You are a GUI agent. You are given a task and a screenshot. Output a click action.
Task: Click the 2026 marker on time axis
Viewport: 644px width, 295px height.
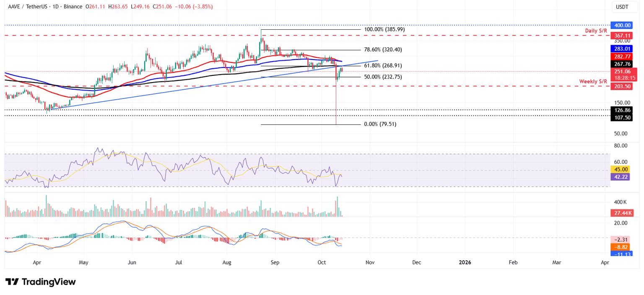click(x=465, y=262)
